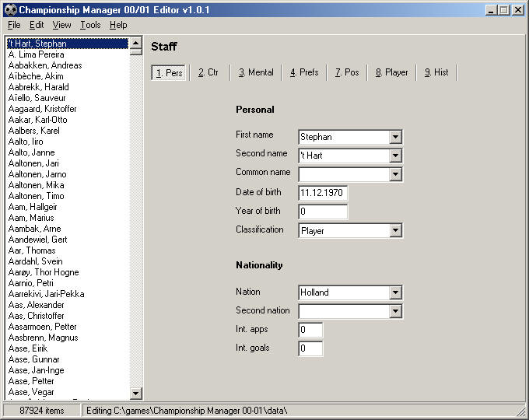Image resolution: width=529 pixels, height=420 pixels.
Task: Expand the First name dropdown arrow
Action: 395,137
